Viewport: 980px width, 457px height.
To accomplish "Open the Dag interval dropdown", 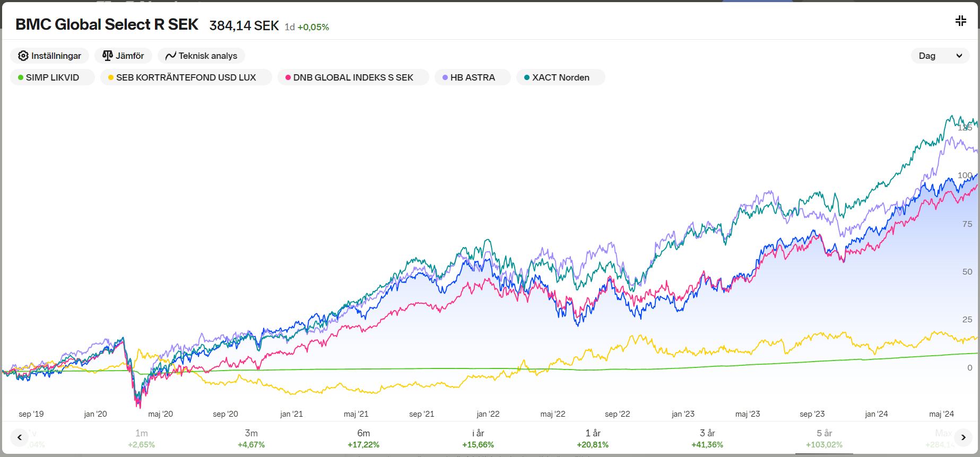I will tap(939, 56).
